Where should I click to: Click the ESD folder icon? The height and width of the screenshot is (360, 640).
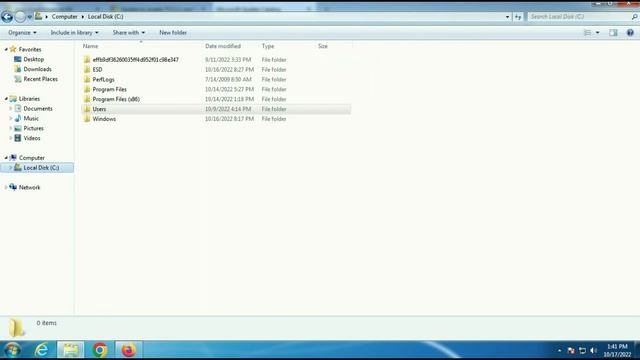(87, 69)
